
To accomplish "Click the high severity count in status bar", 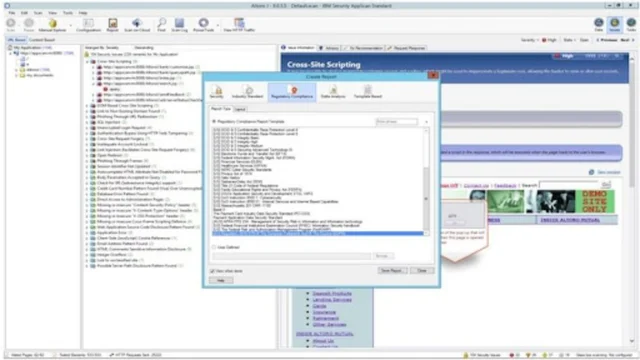I will (514, 355).
